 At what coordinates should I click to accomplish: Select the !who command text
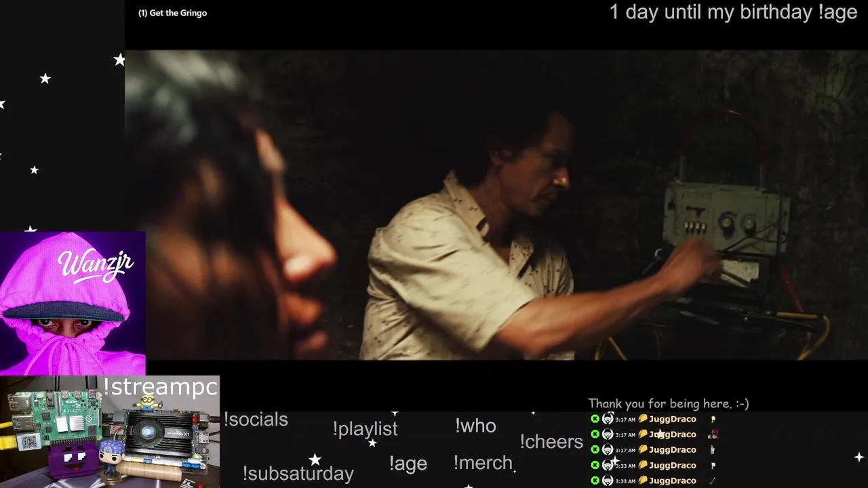click(475, 426)
